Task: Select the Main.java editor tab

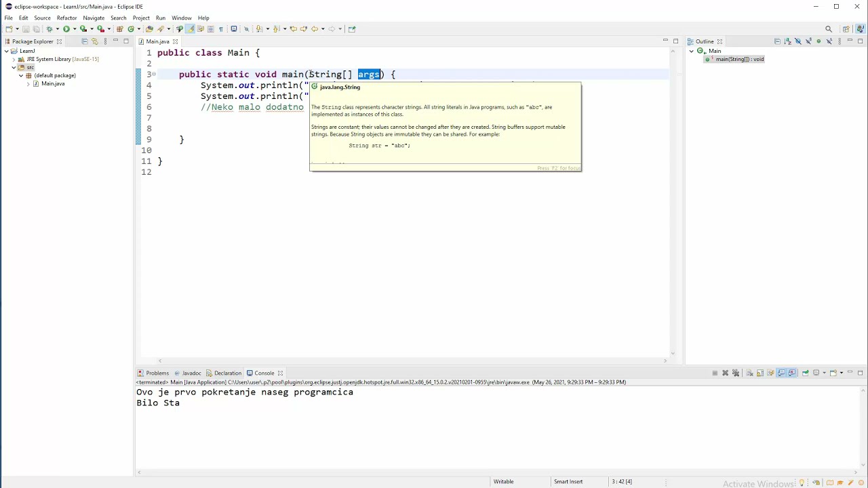Action: [x=158, y=41]
